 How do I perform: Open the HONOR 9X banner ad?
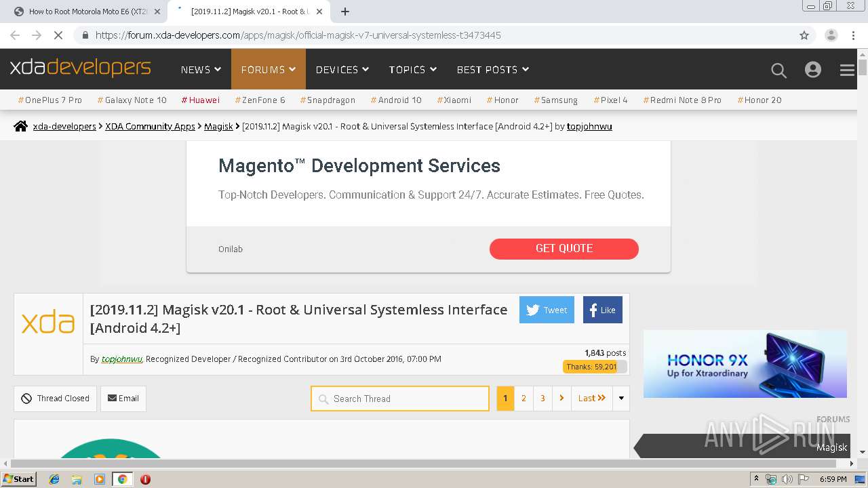click(x=745, y=364)
